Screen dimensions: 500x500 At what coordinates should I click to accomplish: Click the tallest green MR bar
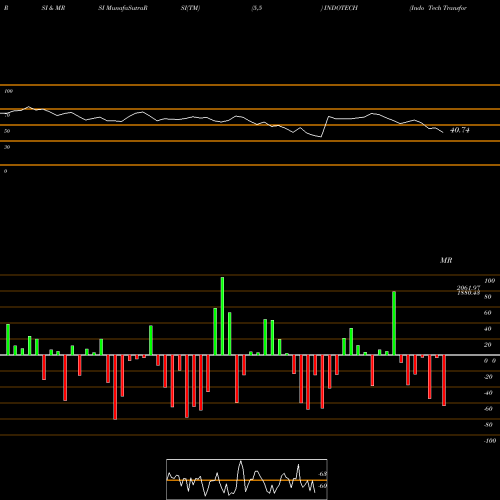click(x=222, y=316)
